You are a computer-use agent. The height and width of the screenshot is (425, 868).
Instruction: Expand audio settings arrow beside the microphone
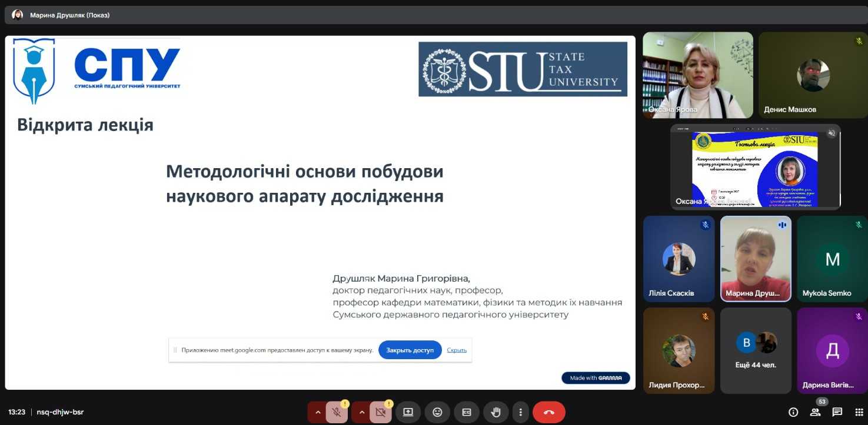tap(318, 413)
